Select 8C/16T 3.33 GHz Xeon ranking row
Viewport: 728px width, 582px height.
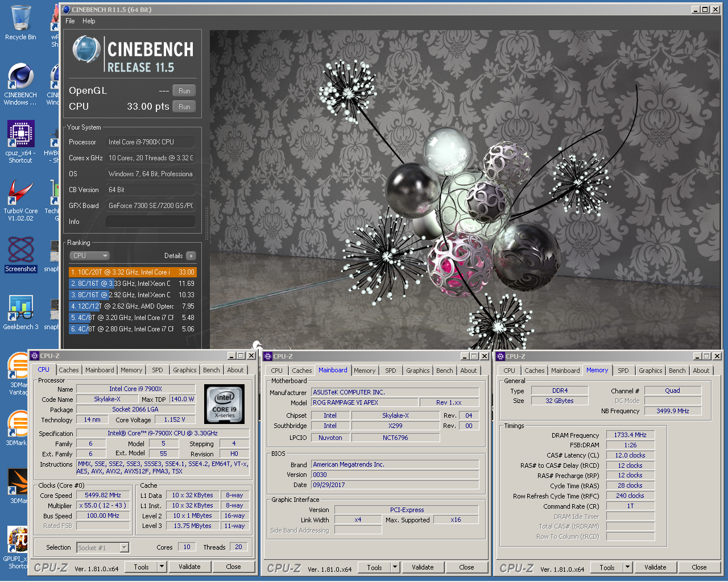click(133, 284)
